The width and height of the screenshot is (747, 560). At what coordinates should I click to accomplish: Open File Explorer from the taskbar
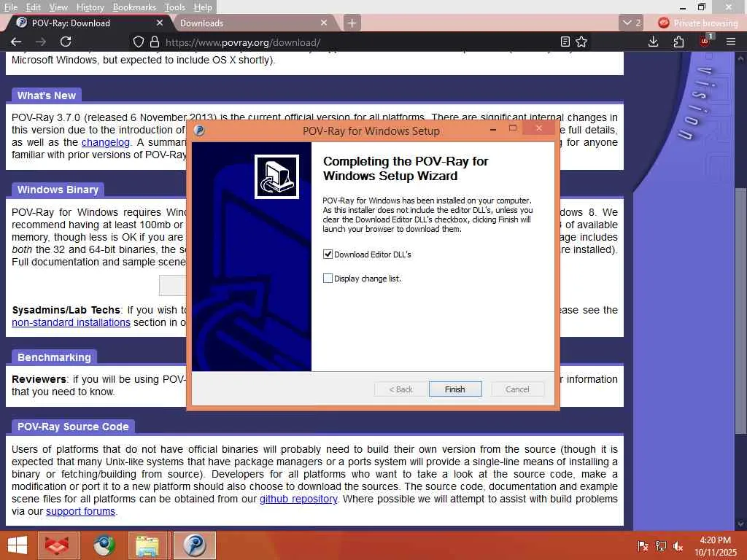[x=147, y=545]
